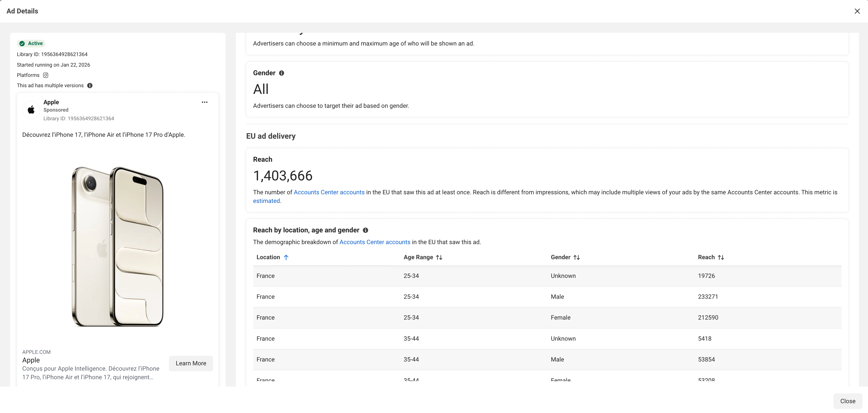Sort table by Gender column

[577, 257]
